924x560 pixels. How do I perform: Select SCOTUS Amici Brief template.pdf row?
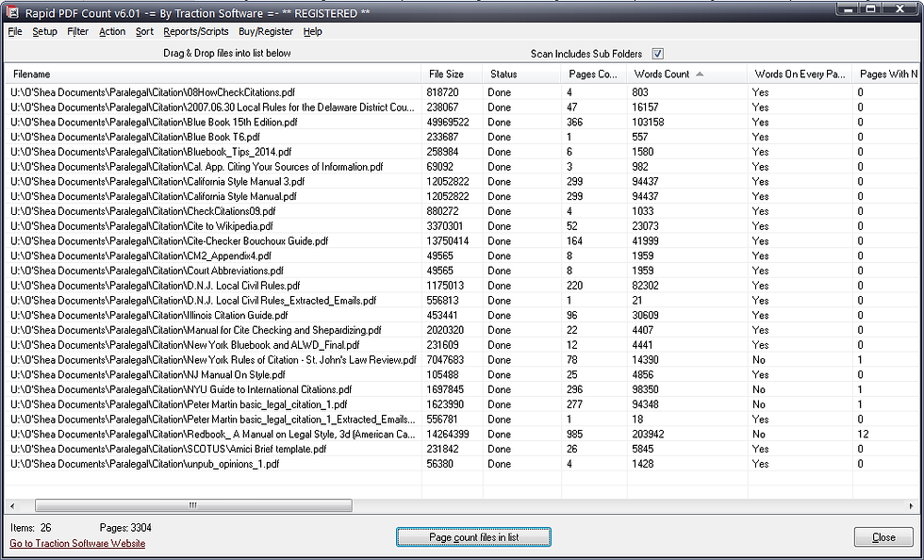point(461,449)
